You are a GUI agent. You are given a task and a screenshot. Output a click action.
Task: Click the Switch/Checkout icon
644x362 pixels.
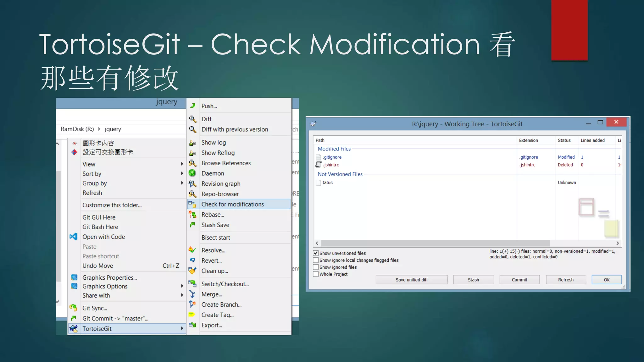pyautogui.click(x=192, y=284)
